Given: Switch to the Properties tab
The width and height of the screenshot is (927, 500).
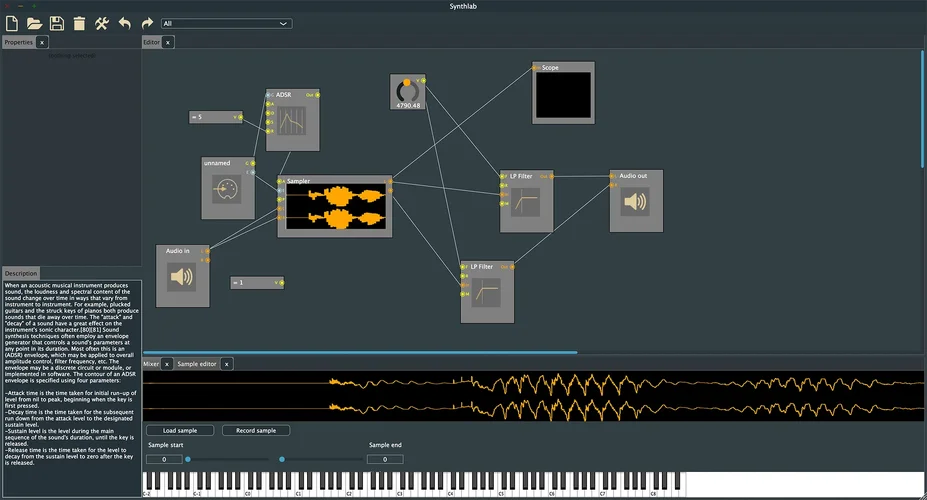Looking at the screenshot, I should pos(18,42).
